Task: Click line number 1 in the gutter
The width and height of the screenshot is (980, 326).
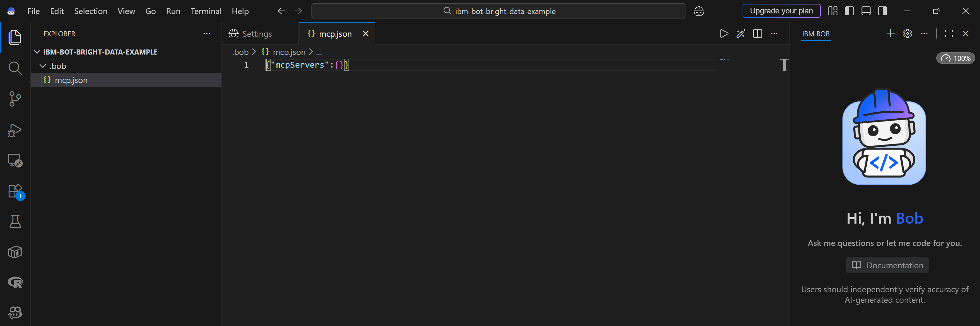Action: click(x=246, y=65)
